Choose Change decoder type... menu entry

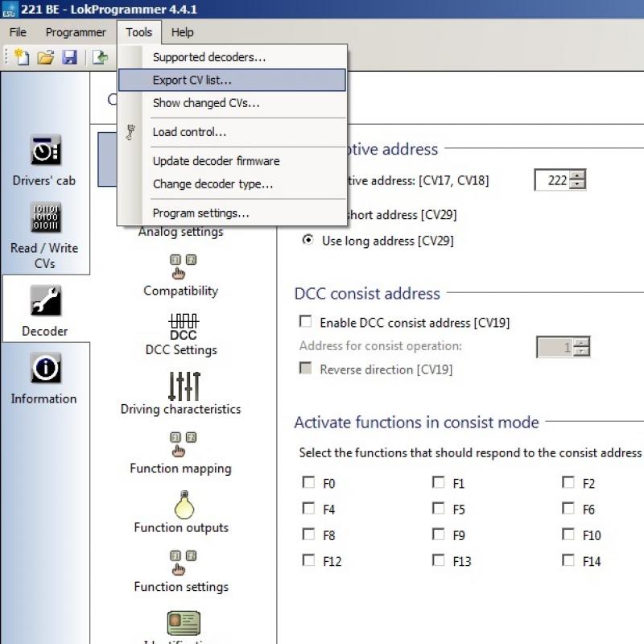tap(232, 184)
